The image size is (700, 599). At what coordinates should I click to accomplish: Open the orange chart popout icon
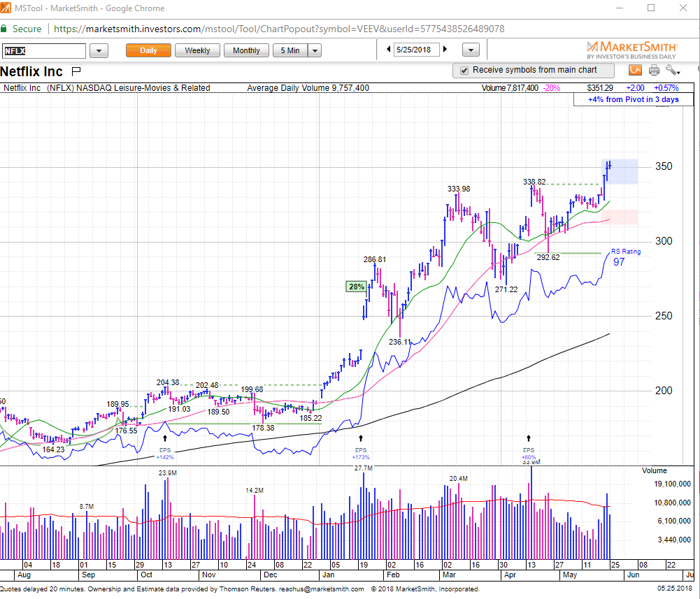(x=635, y=70)
